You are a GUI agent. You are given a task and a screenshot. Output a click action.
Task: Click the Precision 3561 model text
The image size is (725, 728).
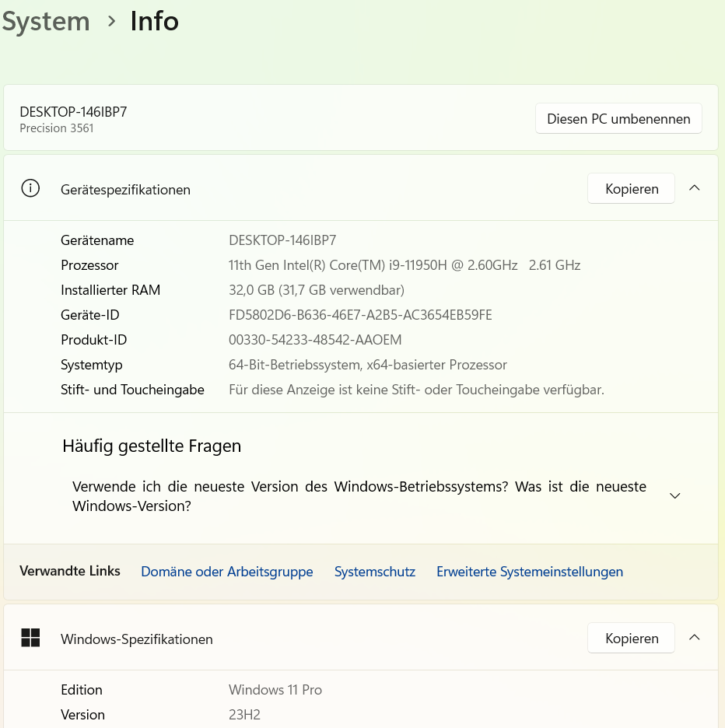coord(57,128)
